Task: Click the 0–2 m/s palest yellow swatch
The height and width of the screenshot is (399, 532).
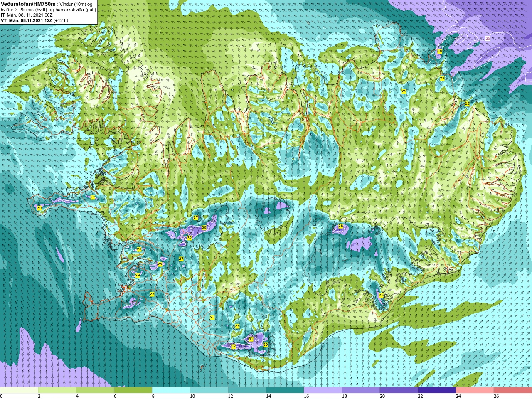Action: tap(19, 390)
